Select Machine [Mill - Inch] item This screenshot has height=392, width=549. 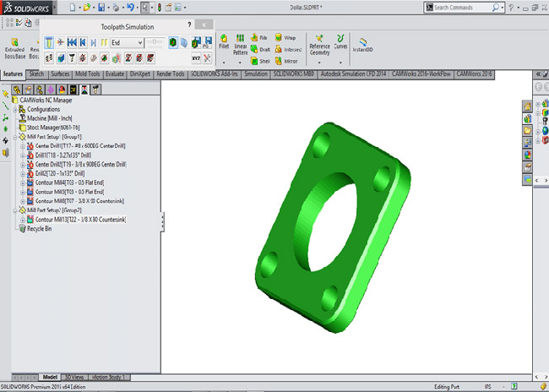point(46,118)
